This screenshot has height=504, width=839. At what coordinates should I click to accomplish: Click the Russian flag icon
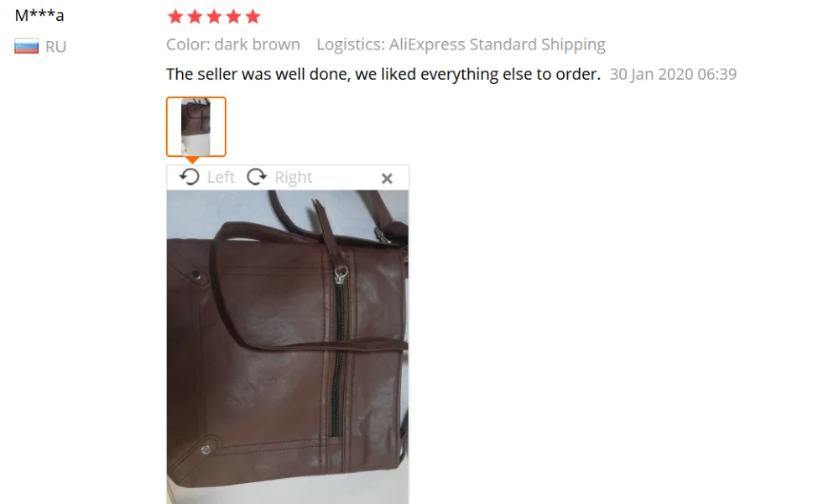click(x=26, y=47)
